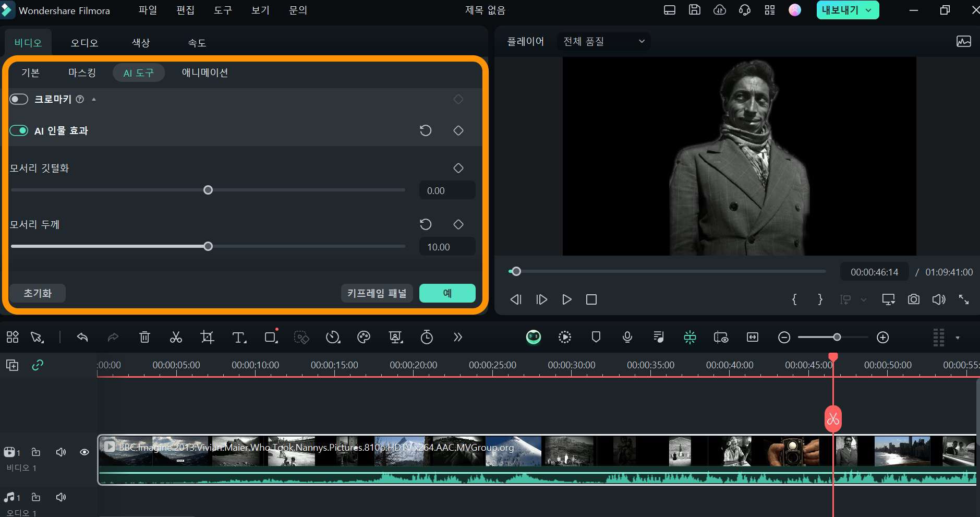Open timeline layout options dropdown arrow
Screen dimensions: 980x517
958,338
